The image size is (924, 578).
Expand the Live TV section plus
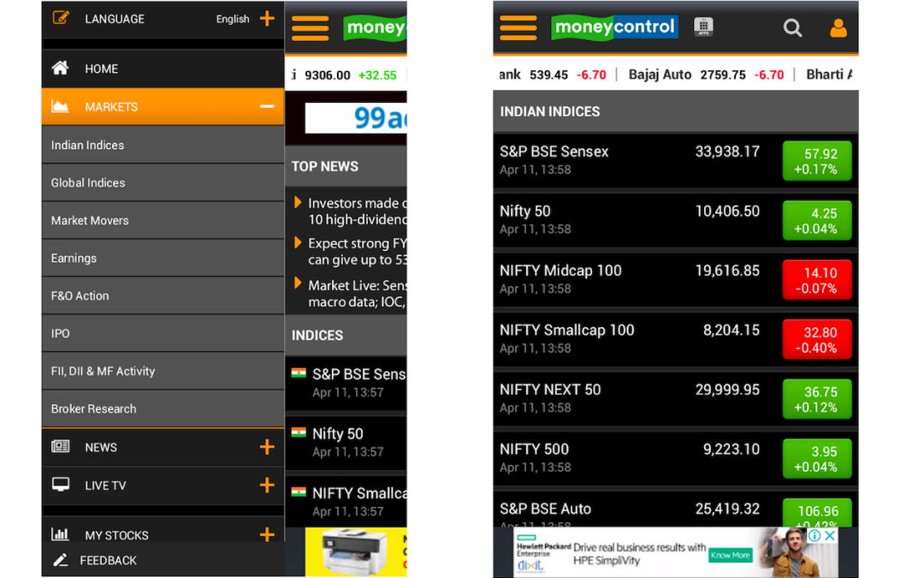click(267, 485)
